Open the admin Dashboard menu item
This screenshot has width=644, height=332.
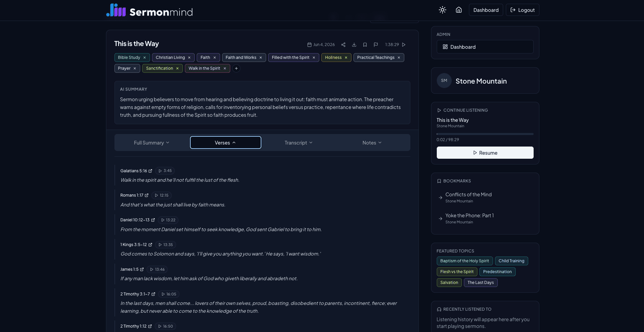click(485, 47)
